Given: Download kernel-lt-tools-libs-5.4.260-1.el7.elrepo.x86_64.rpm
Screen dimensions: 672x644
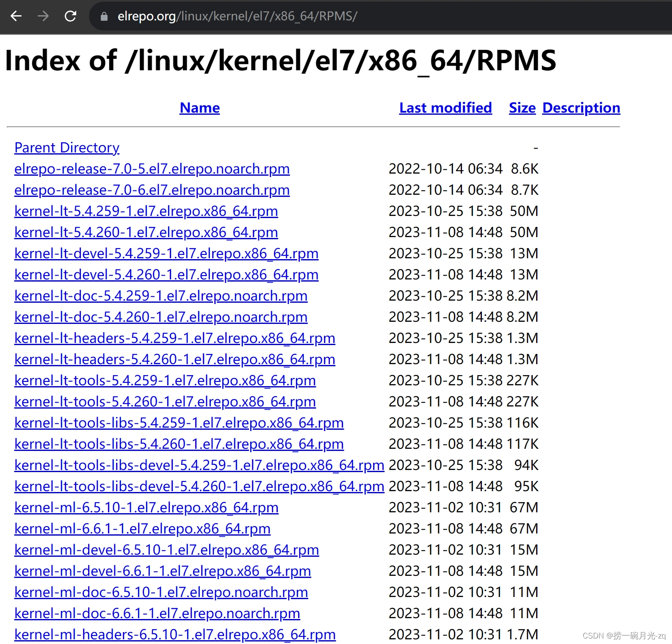Looking at the screenshot, I should pos(179,444).
